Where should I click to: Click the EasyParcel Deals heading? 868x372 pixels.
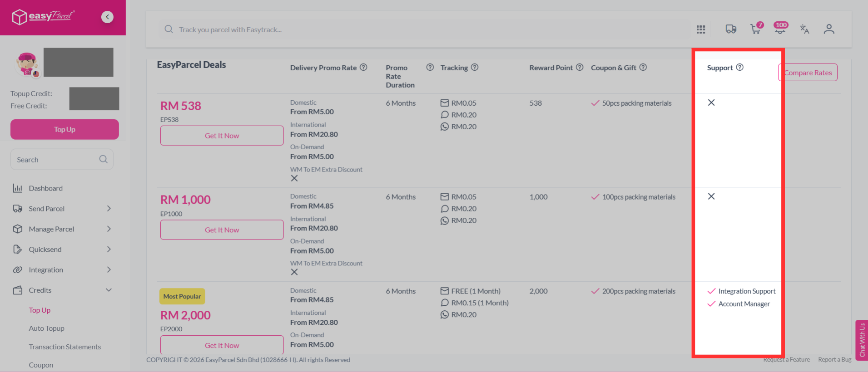coord(191,65)
